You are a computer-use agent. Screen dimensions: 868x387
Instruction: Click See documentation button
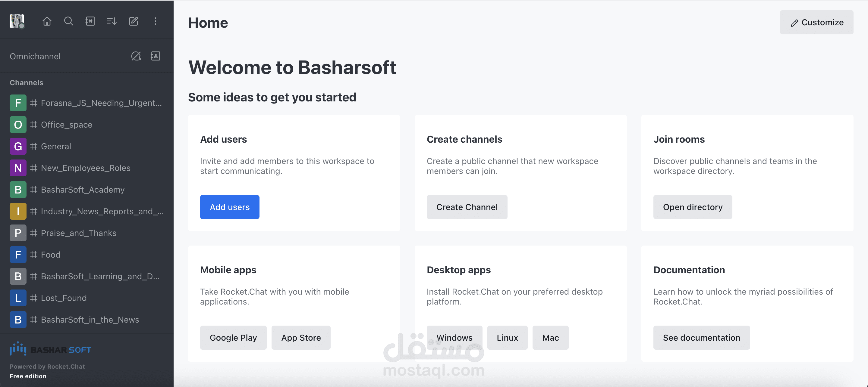[x=701, y=338]
